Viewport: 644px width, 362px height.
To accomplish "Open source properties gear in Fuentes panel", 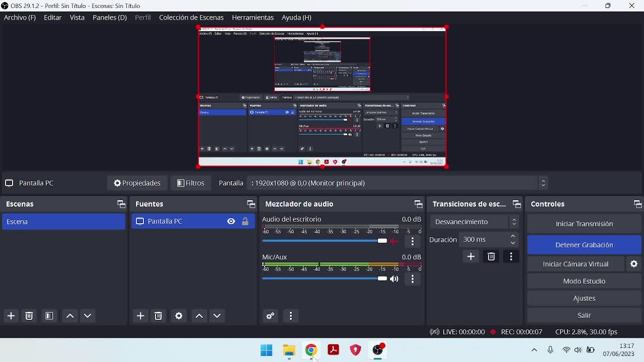I will 179,316.
